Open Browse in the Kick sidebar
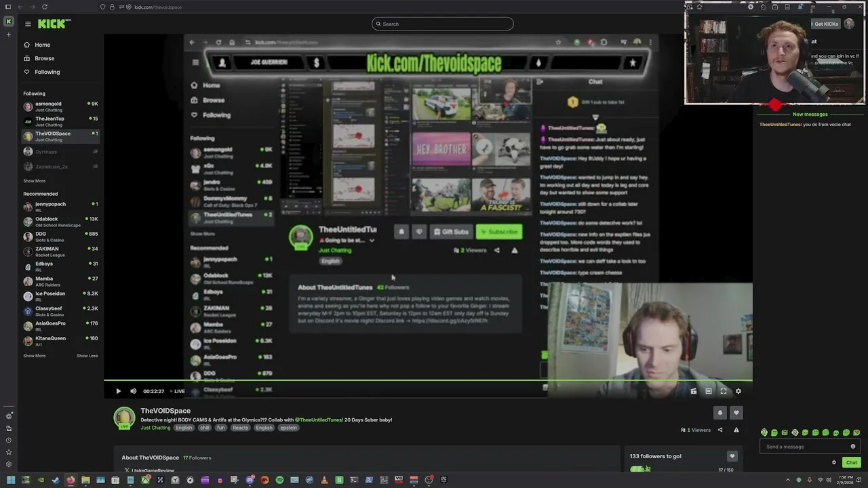This screenshot has width=868, height=488. tap(44, 58)
